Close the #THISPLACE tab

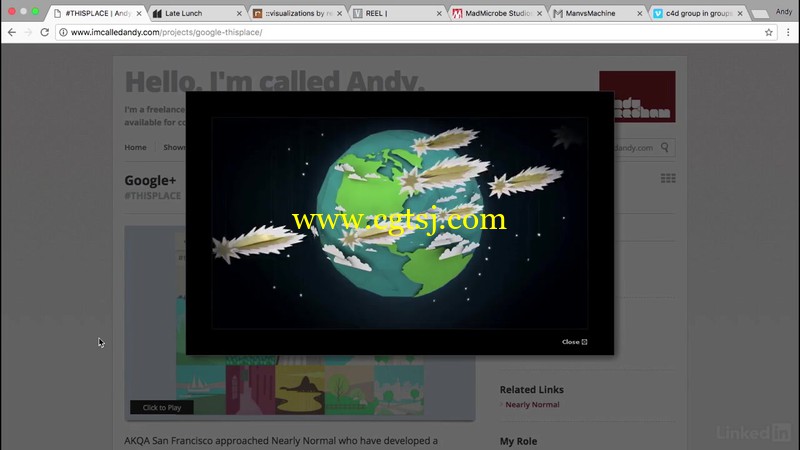click(x=139, y=13)
